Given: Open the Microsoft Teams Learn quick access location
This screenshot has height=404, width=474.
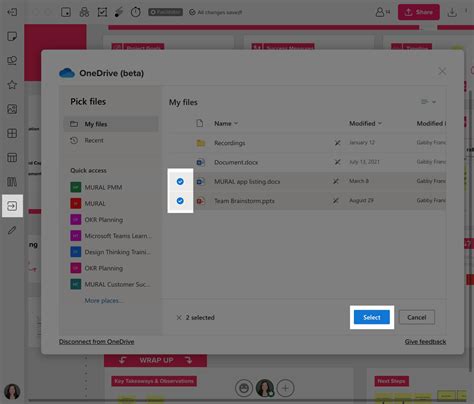Looking at the screenshot, I should [x=111, y=236].
